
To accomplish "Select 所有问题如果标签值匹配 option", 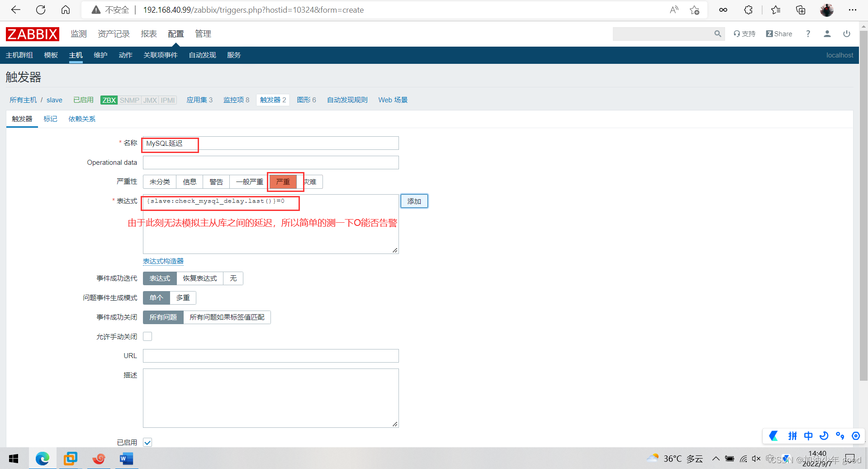I will tap(227, 317).
